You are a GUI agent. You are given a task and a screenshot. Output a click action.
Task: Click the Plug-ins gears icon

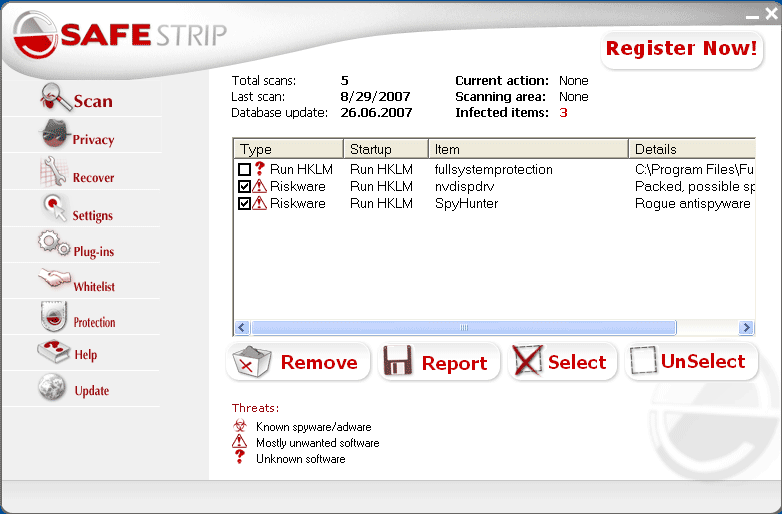click(x=54, y=243)
